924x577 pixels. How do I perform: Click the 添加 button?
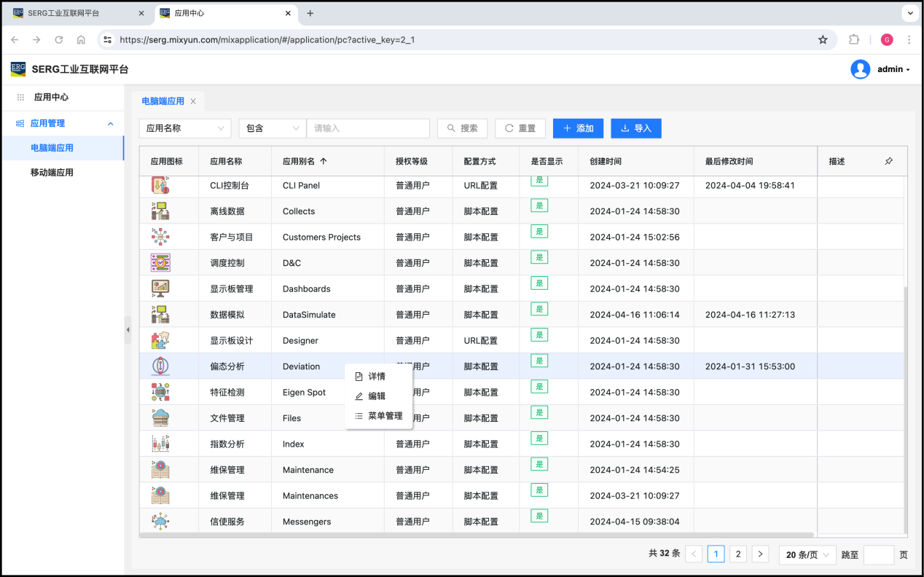pos(578,128)
